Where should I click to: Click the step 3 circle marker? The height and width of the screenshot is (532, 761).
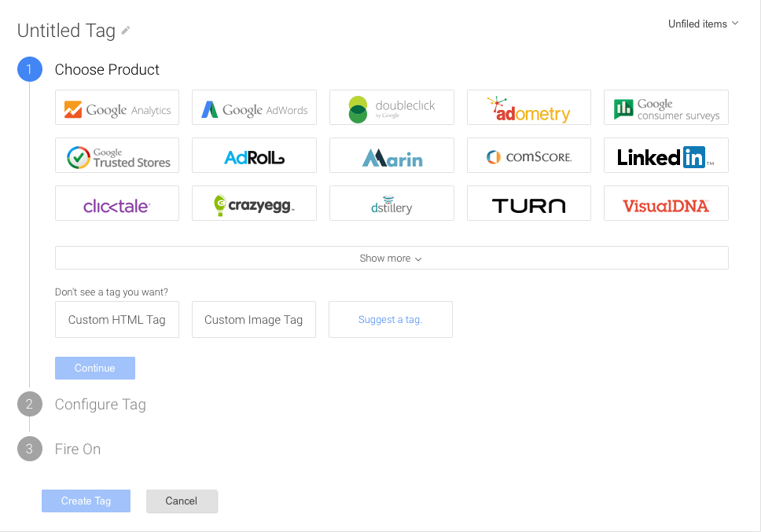[x=30, y=449]
